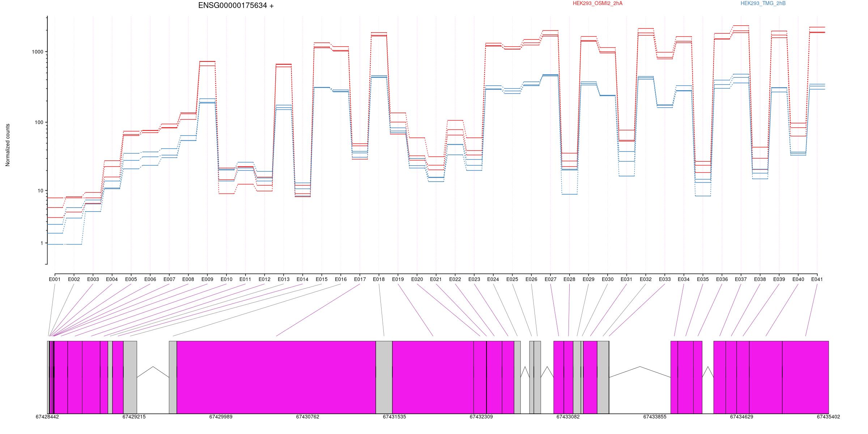Click exon label E027
Screen dimensions: 868x434
pos(550,279)
